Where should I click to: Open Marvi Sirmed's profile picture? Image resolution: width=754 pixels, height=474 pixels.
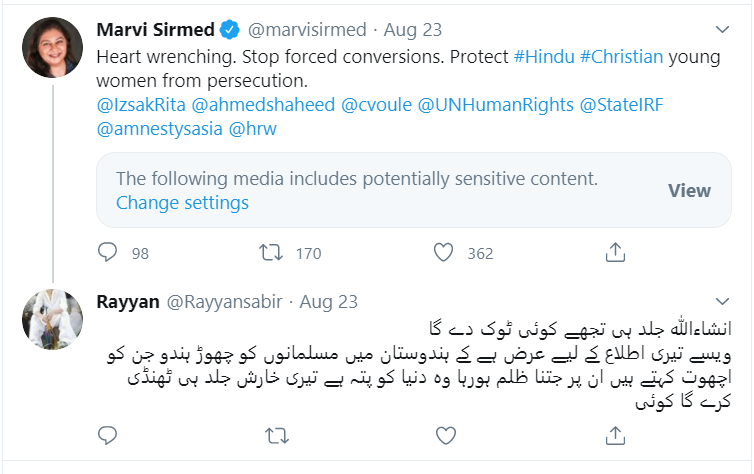52,47
